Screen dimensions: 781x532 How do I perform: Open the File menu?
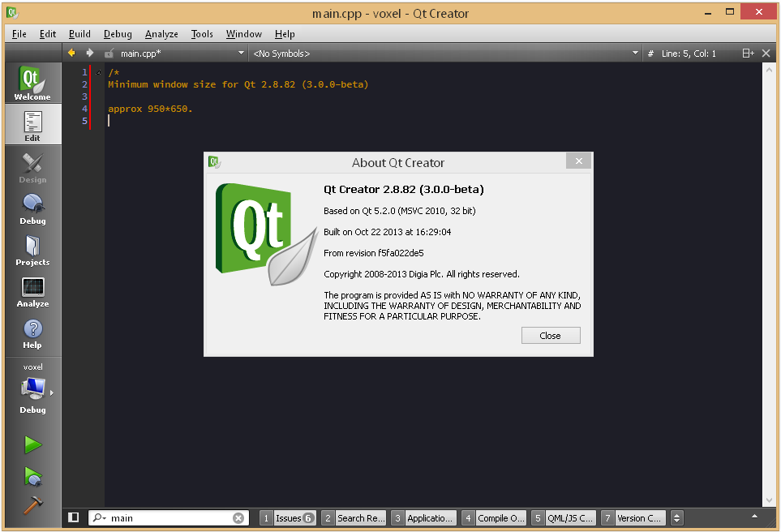(19, 34)
